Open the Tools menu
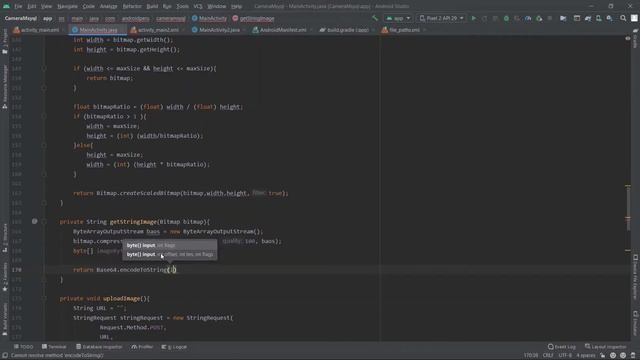 (182, 6)
